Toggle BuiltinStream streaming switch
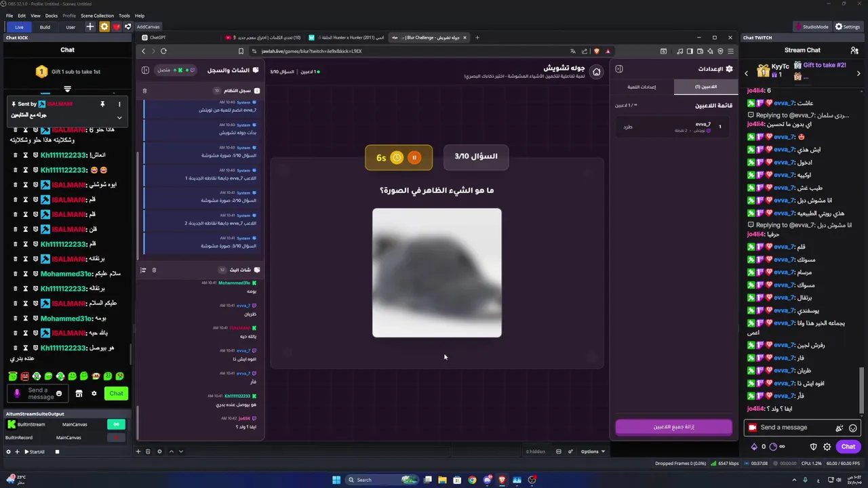The width and height of the screenshot is (868, 488). (116, 424)
